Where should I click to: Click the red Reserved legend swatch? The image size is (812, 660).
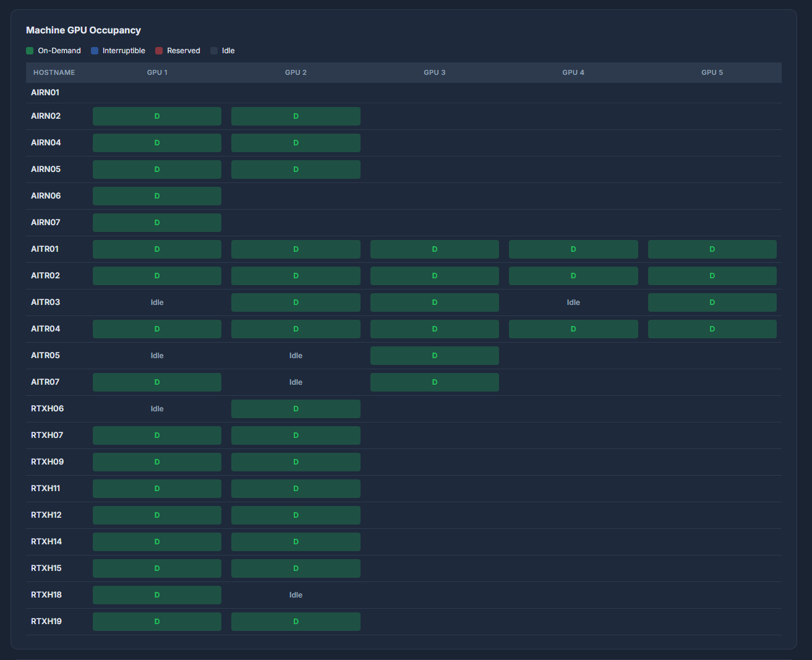click(x=159, y=51)
